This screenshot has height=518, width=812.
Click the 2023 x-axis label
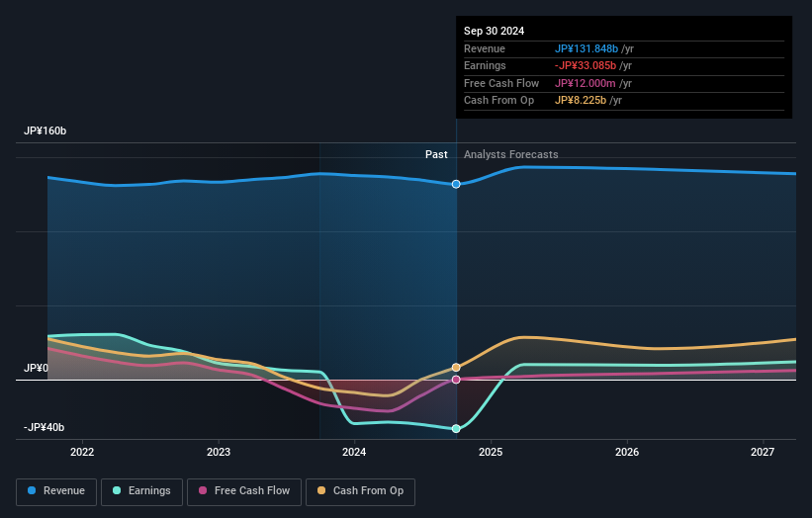(x=218, y=452)
